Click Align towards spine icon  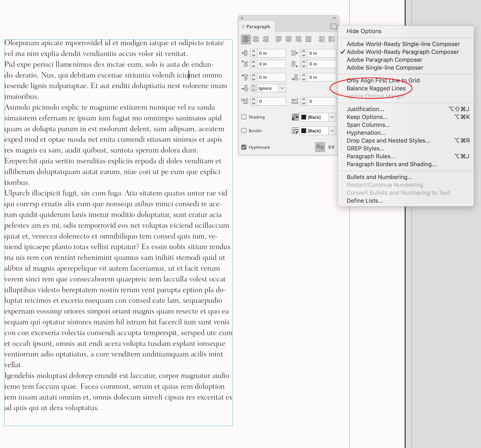tap(321, 39)
